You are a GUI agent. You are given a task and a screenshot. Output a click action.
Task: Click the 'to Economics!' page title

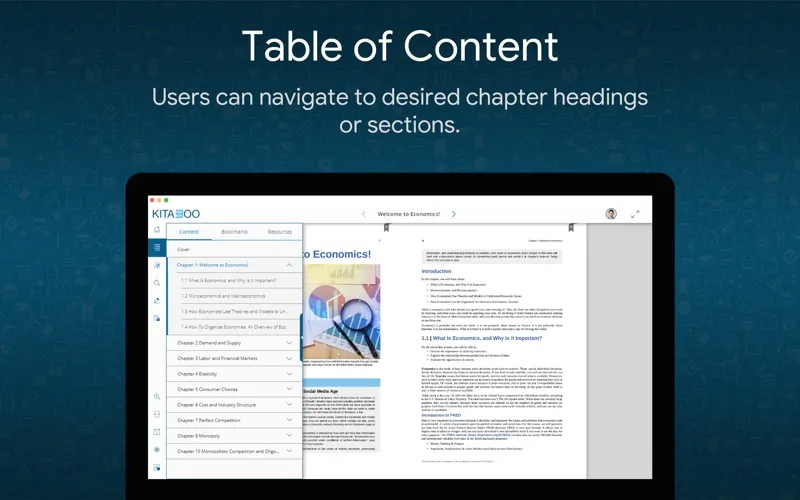tap(337, 254)
